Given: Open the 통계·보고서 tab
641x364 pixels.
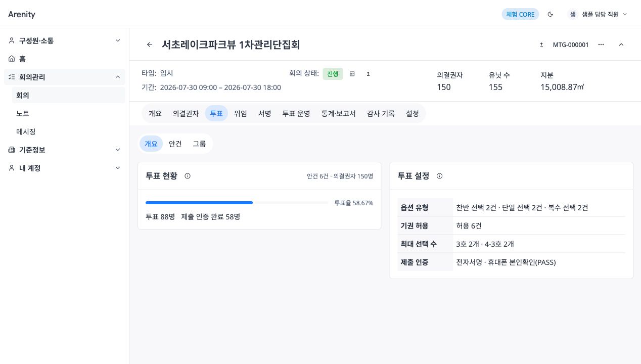Looking at the screenshot, I should pyautogui.click(x=339, y=113).
